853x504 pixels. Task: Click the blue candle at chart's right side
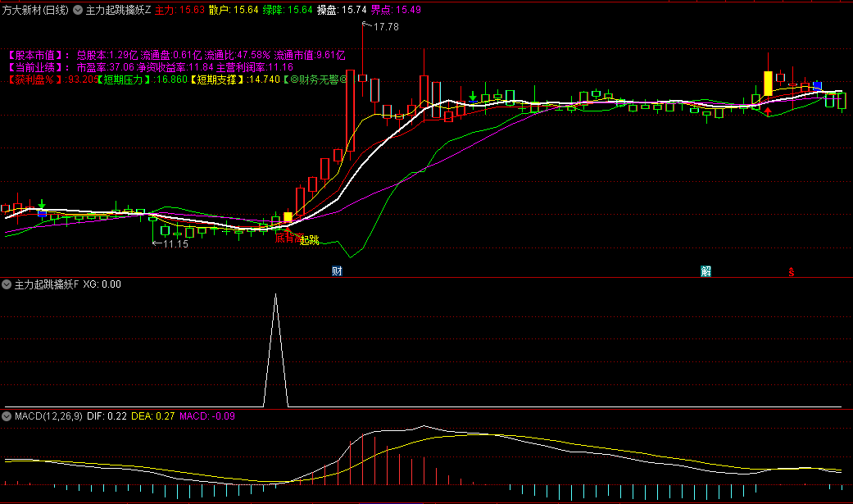coord(817,85)
